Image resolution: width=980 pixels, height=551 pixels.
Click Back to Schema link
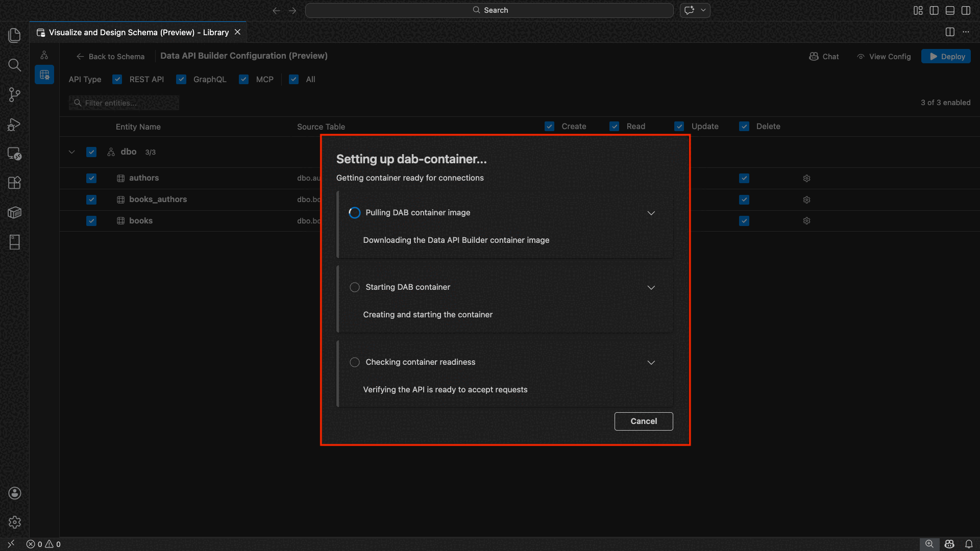click(x=110, y=57)
